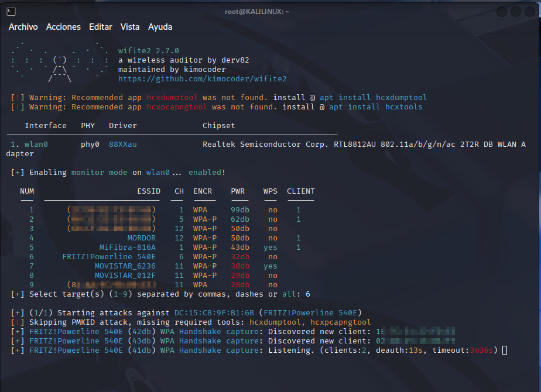The image size is (541, 392).
Task: Open the Vista menu
Action: (x=129, y=26)
